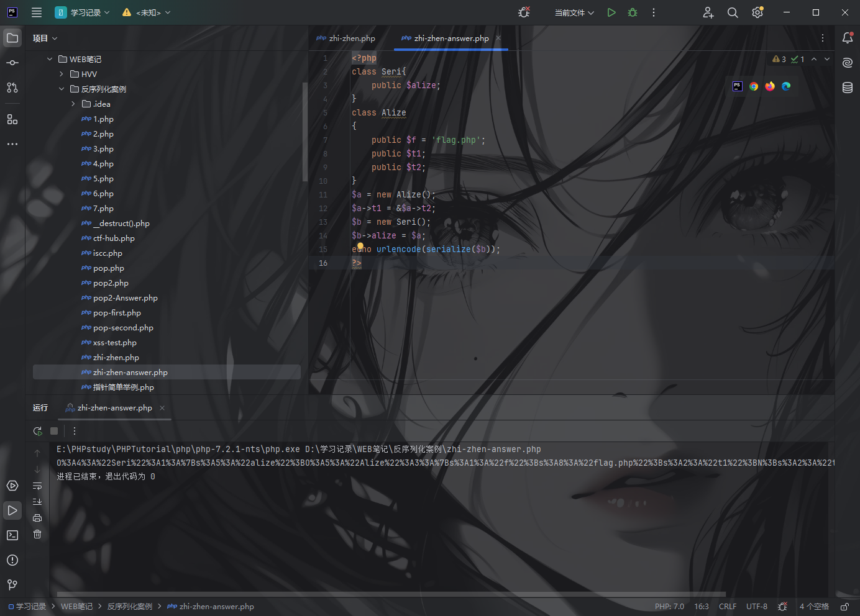Open the Run tool window icon

[x=12, y=510]
